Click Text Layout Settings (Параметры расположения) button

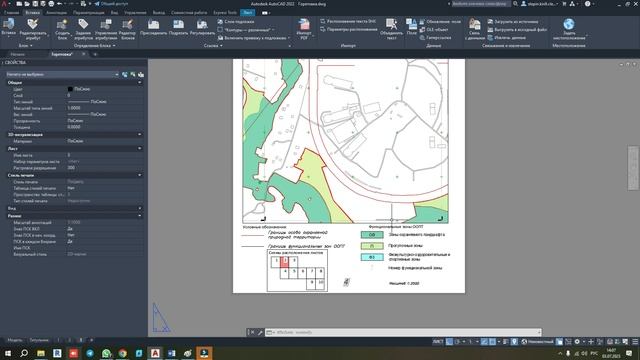(x=349, y=29)
